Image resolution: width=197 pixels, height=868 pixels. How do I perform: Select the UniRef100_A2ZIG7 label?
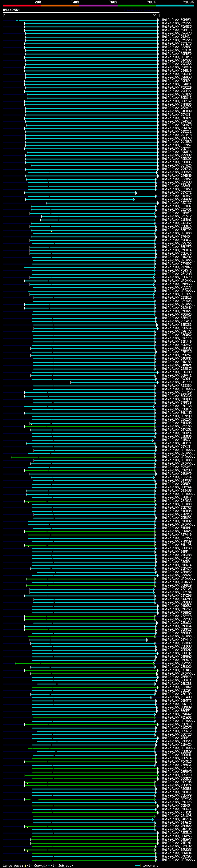point(177,203)
